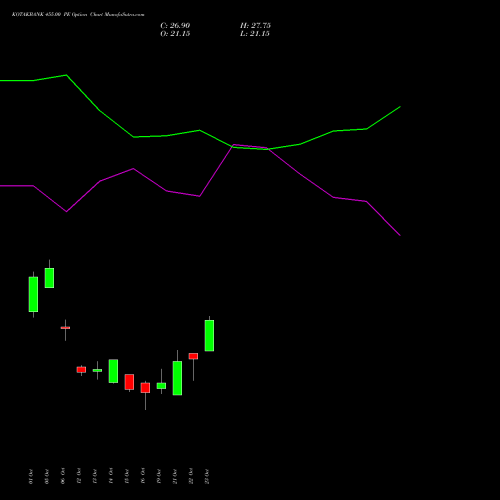
Task: Select the high value H: 27.75
Action: [x=255, y=26]
